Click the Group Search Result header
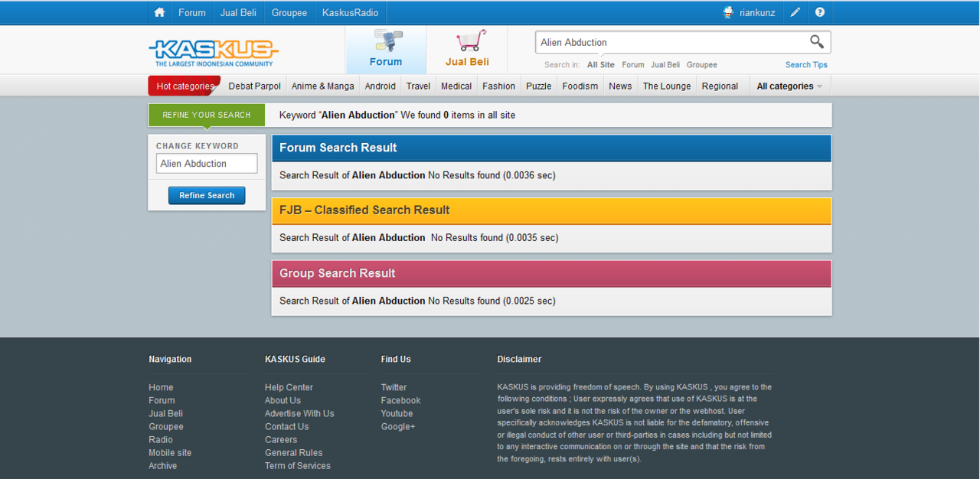Screen dimensions: 980x479 551,273
